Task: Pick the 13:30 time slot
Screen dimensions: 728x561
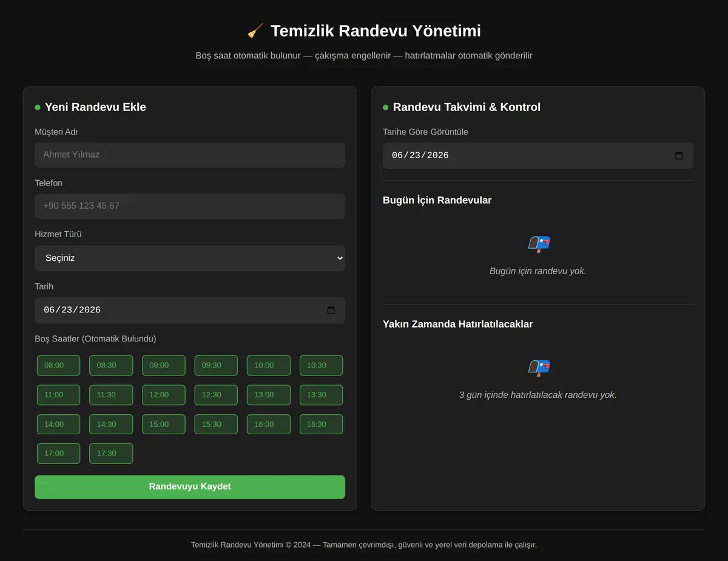Action: 321,395
